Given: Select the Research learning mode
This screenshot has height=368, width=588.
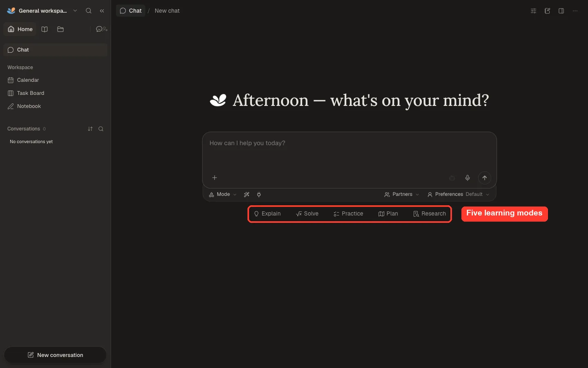Looking at the screenshot, I should [430, 214].
